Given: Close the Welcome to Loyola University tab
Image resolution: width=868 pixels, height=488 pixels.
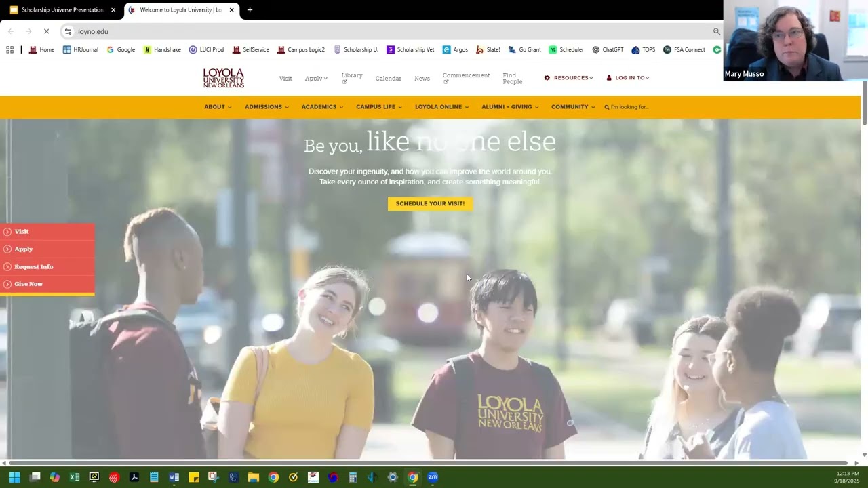Looking at the screenshot, I should (x=231, y=10).
